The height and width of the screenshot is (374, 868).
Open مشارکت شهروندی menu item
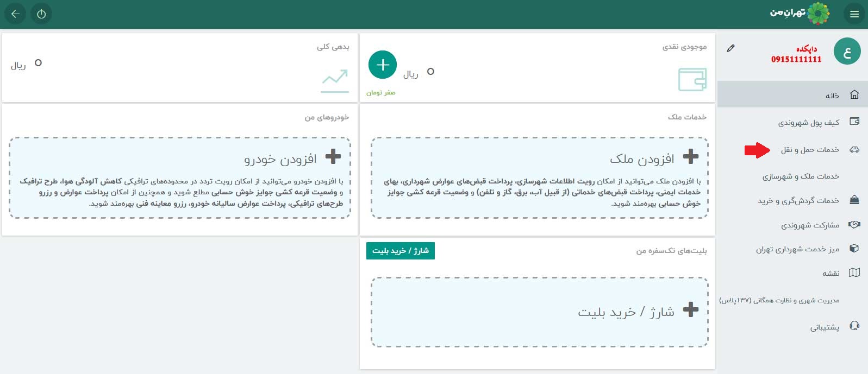(792, 225)
